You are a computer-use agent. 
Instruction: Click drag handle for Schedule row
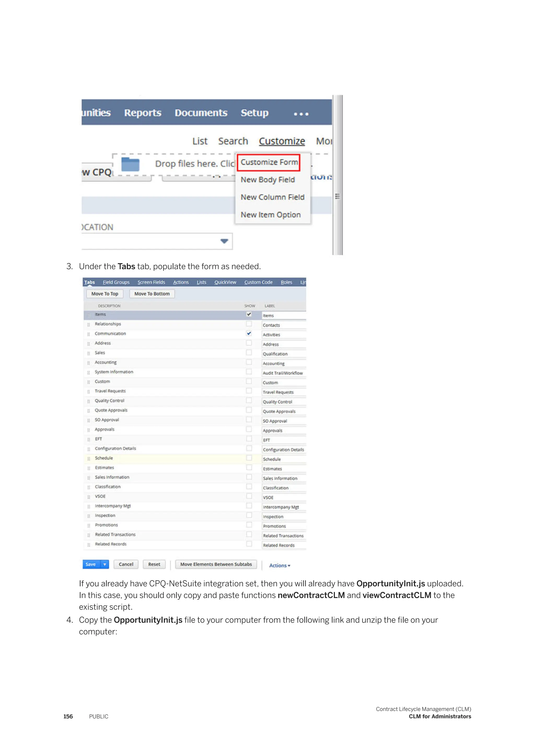(89, 459)
